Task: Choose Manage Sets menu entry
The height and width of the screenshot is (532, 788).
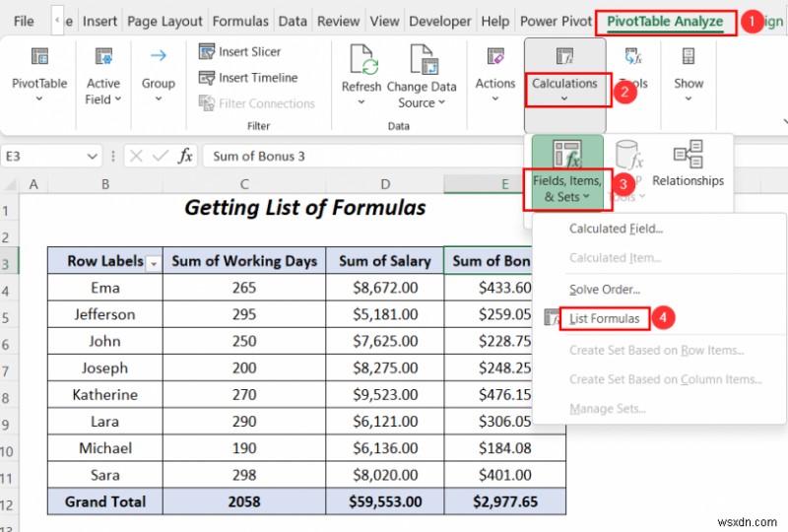Action: point(608,409)
